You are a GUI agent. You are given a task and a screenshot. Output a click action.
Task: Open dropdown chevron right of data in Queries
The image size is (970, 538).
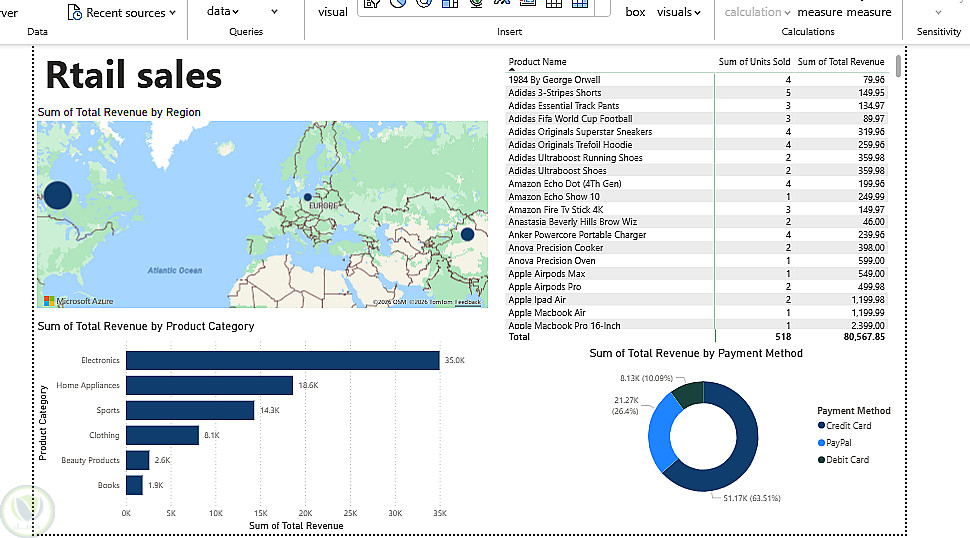(275, 12)
